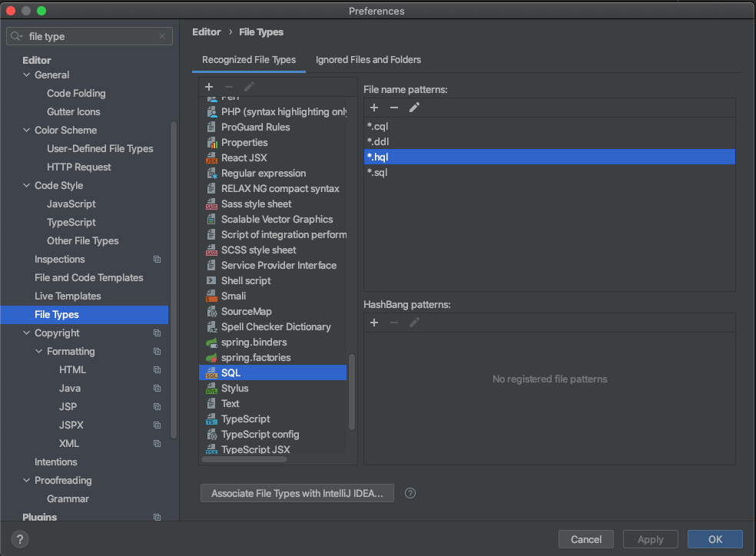
Task: Collapse the Color Scheme node
Action: [27, 130]
